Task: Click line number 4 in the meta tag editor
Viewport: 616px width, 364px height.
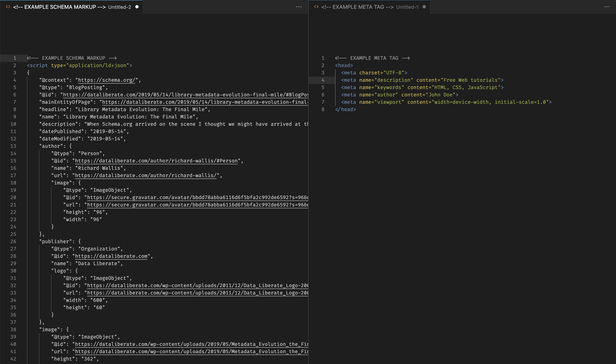Action: pyautogui.click(x=323, y=80)
